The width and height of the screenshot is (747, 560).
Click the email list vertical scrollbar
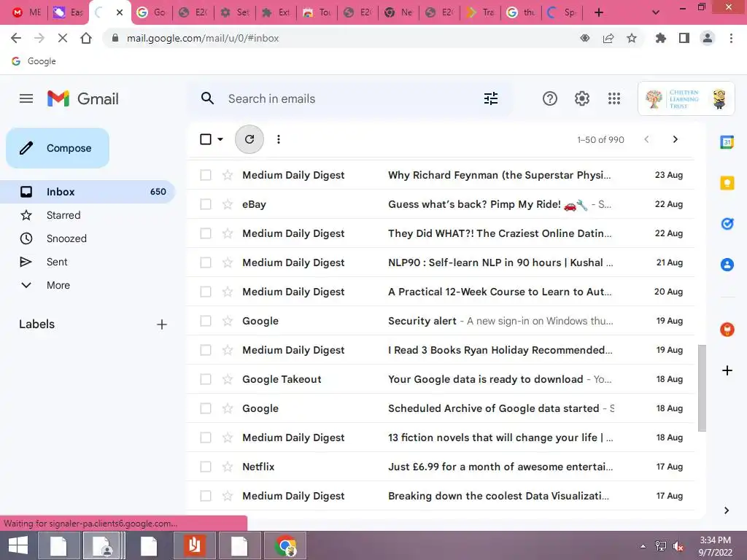coord(702,388)
